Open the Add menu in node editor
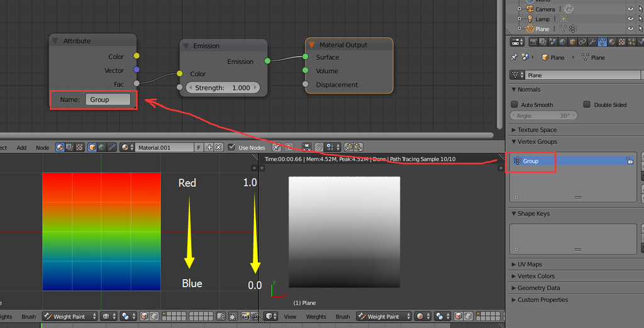644x328 pixels. 21,148
